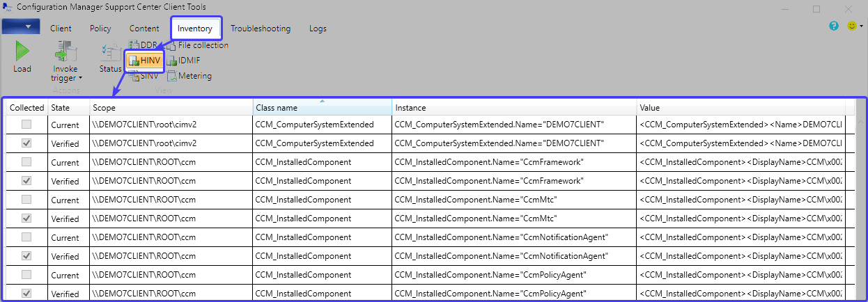Select CCM_InstalledComponent class in Verified CcmPolicyAgent row
This screenshot has width=868, height=302.
tap(323, 294)
